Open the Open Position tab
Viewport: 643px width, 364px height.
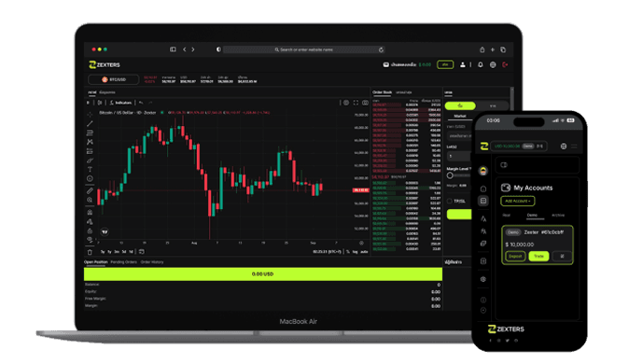pyautogui.click(x=96, y=262)
